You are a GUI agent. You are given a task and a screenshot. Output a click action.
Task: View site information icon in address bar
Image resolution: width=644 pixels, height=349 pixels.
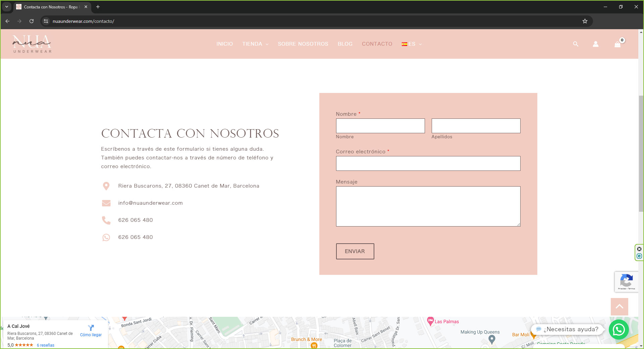(46, 21)
